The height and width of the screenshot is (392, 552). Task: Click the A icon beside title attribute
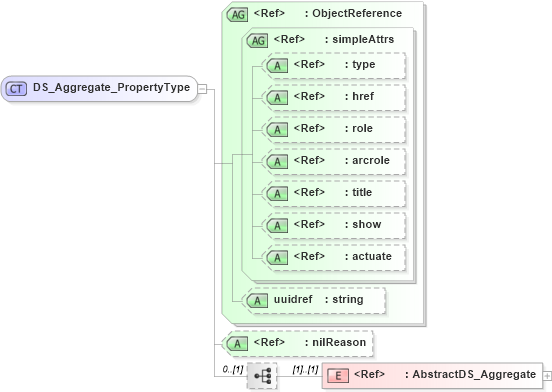click(277, 194)
